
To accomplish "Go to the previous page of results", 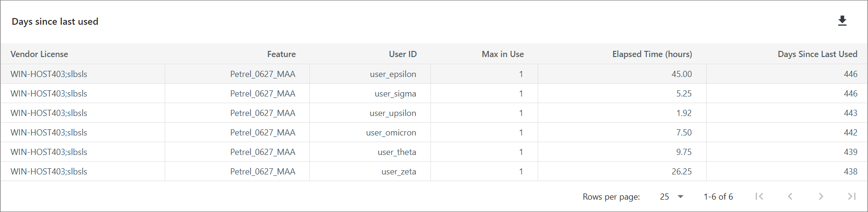I will [x=790, y=196].
